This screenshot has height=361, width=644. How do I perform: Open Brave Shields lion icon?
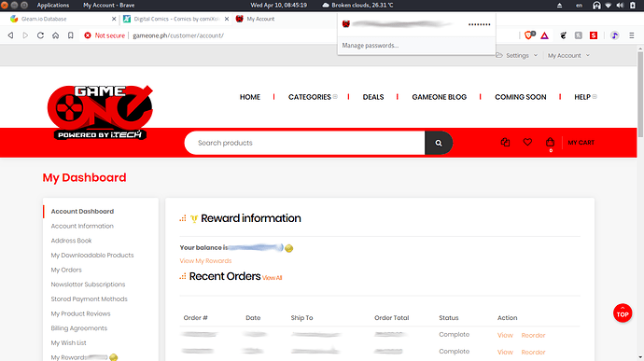[529, 35]
